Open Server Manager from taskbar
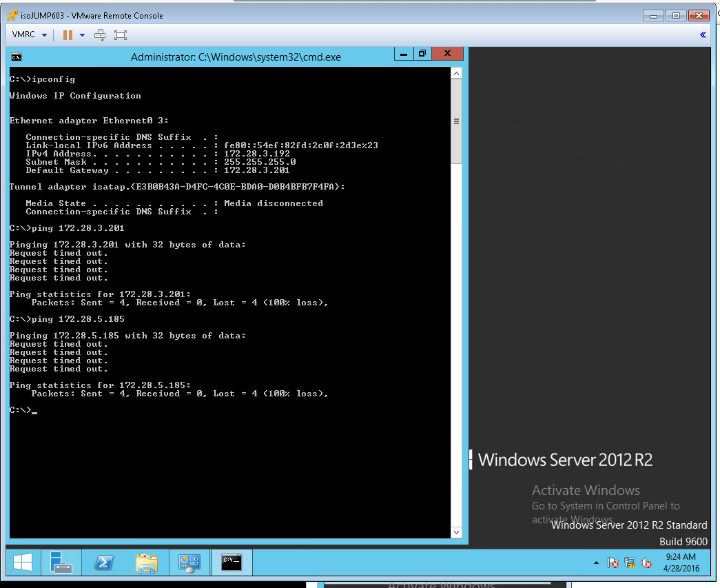Viewport: 720px width, 588px height. pyautogui.click(x=61, y=562)
